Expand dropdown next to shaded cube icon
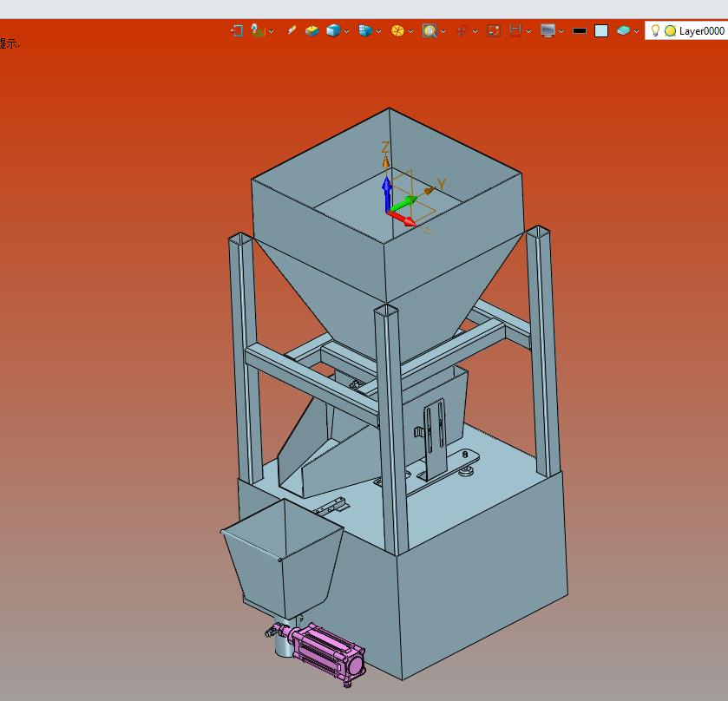 point(347,31)
